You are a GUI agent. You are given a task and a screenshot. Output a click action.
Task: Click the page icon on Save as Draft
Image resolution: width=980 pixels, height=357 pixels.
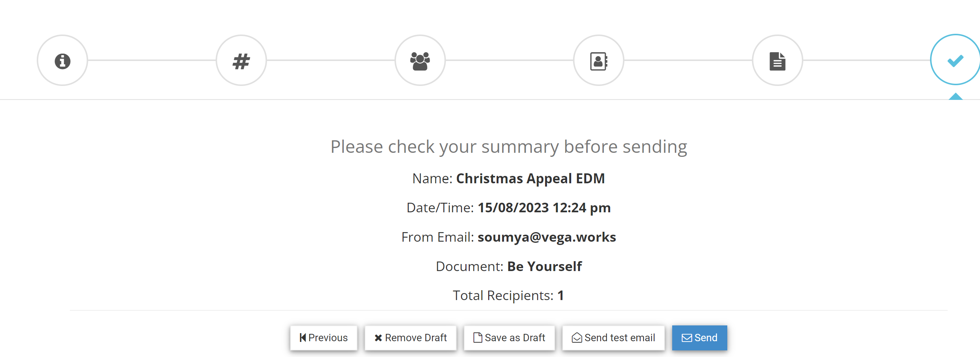[x=478, y=338]
